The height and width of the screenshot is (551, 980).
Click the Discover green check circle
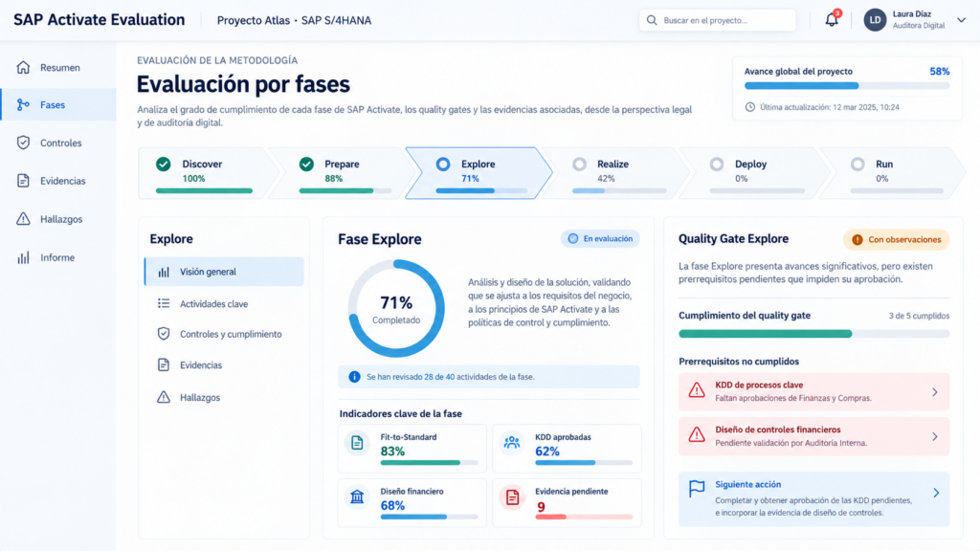[163, 165]
